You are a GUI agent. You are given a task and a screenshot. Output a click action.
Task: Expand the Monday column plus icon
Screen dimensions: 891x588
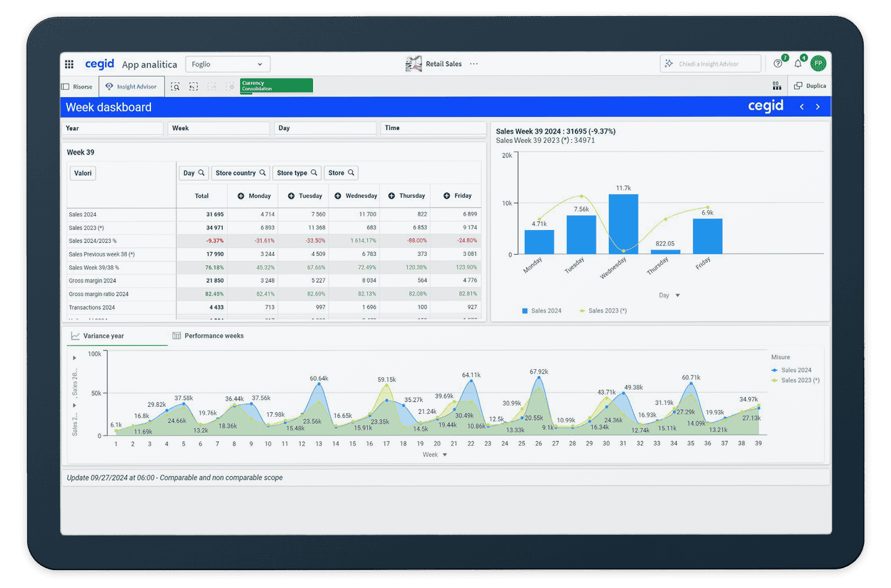[241, 196]
